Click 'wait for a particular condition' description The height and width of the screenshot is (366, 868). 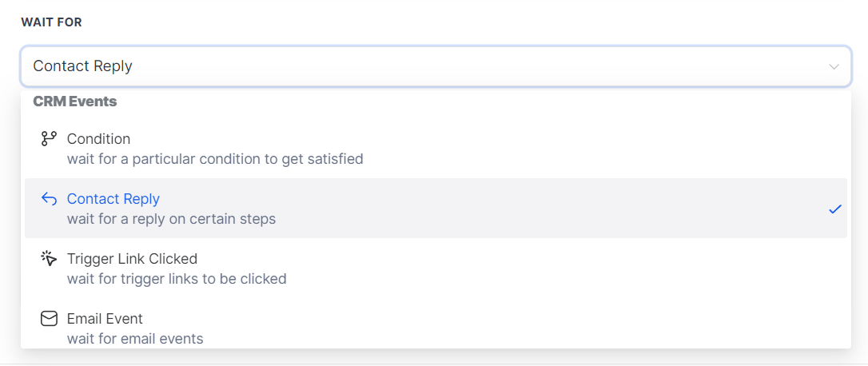click(215, 159)
